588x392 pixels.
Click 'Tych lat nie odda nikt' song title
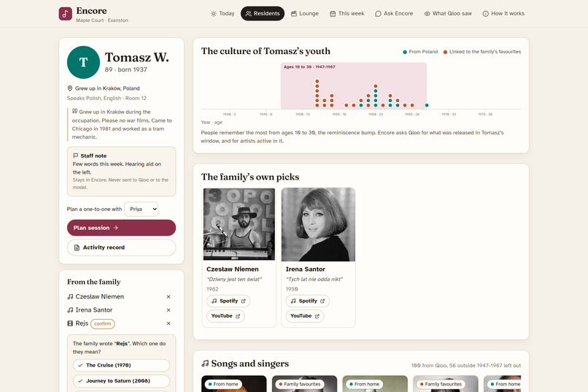314,279
